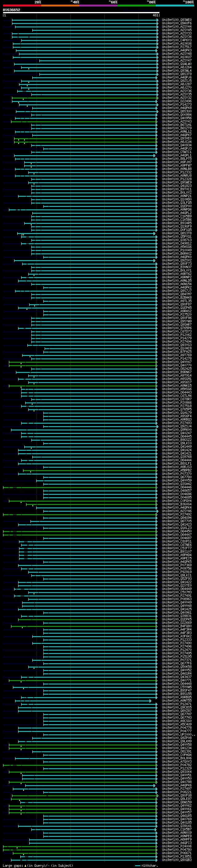Click the 461 query end position label
The height and width of the screenshot is (868, 197).
point(155,15)
